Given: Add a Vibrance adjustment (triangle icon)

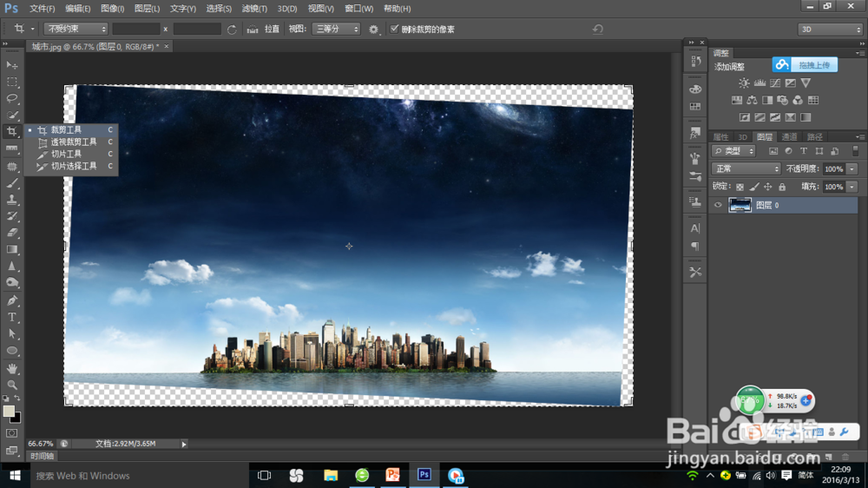Looking at the screenshot, I should point(806,83).
